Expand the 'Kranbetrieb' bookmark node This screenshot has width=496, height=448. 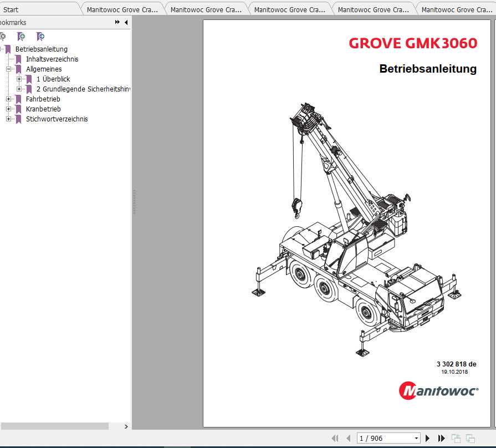(x=8, y=109)
